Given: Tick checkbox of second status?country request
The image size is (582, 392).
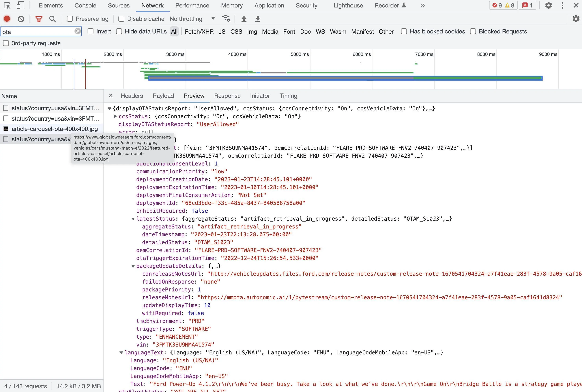Looking at the screenshot, I should [x=6, y=118].
